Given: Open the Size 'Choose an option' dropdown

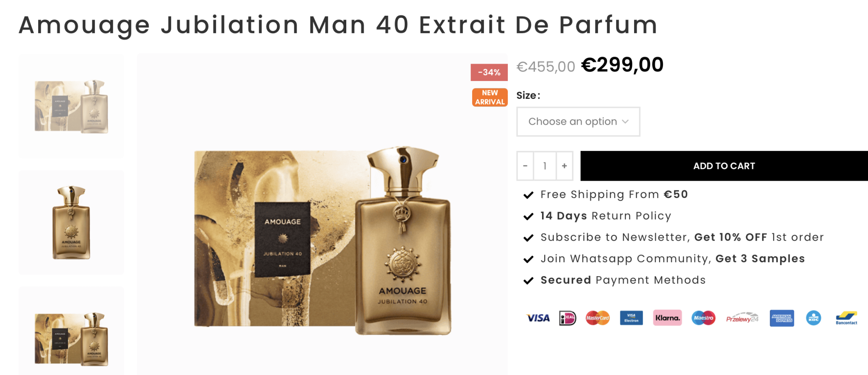Looking at the screenshot, I should (578, 122).
